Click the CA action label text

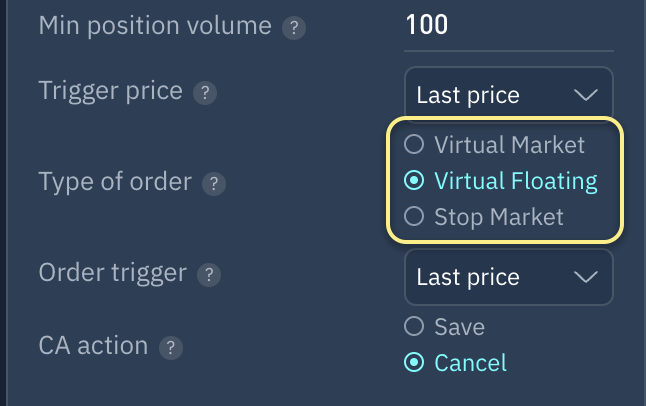pos(93,347)
